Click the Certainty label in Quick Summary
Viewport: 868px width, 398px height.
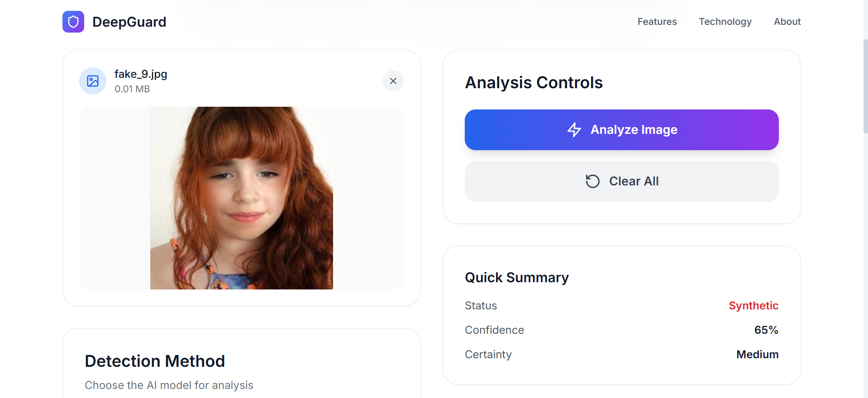pos(488,355)
